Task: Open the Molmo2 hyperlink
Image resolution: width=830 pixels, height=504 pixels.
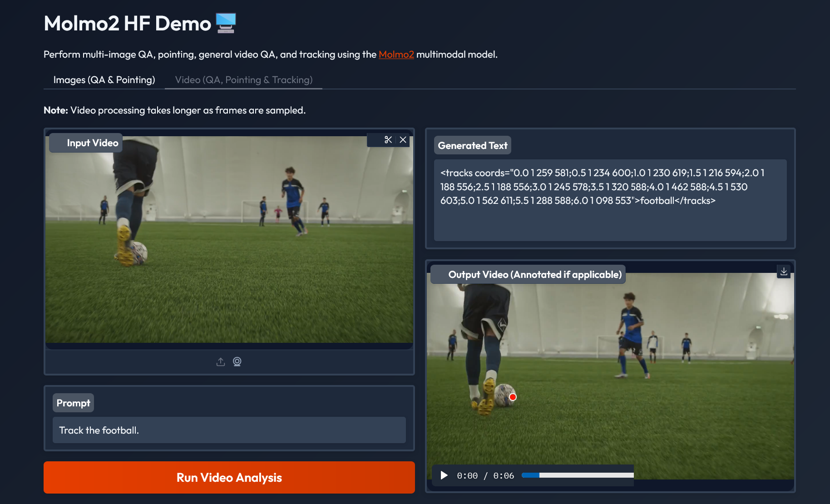Action: 396,54
